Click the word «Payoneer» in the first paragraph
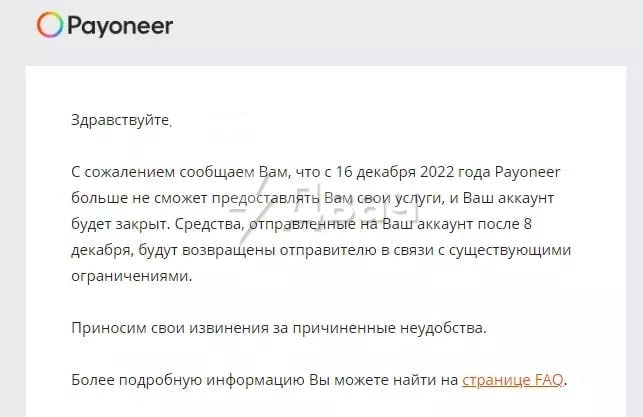Viewport: 643px width, 417px height. [527, 172]
